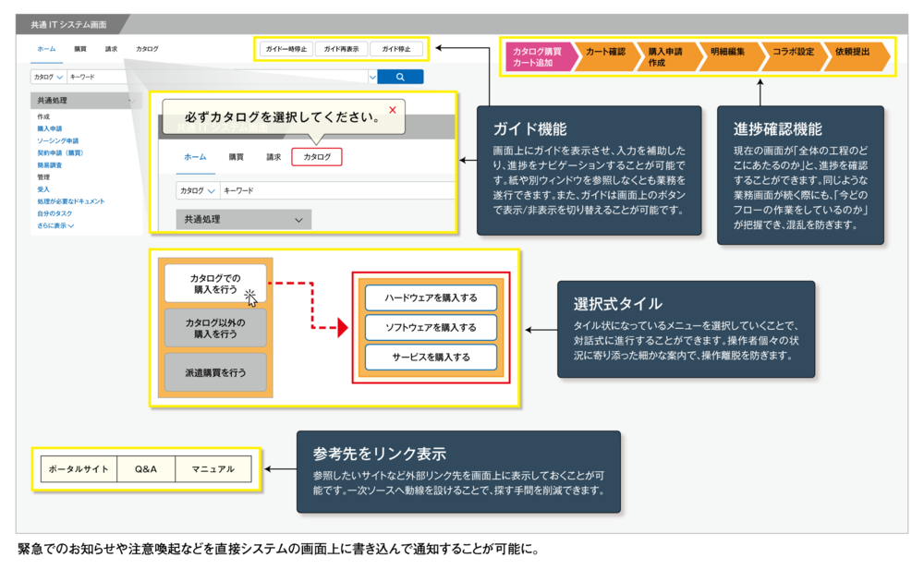Click the blue magnifier search button

coord(401,77)
